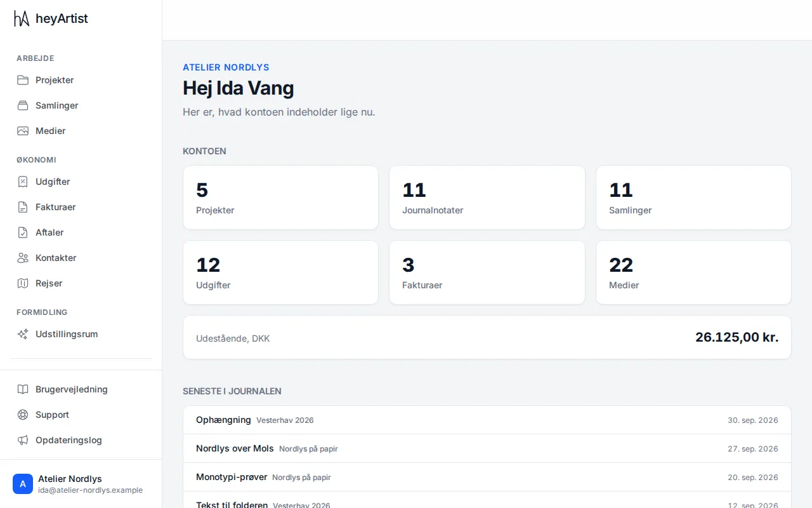Open the Udstillingsrum sparkle icon
This screenshot has width=812, height=508.
tap(23, 334)
